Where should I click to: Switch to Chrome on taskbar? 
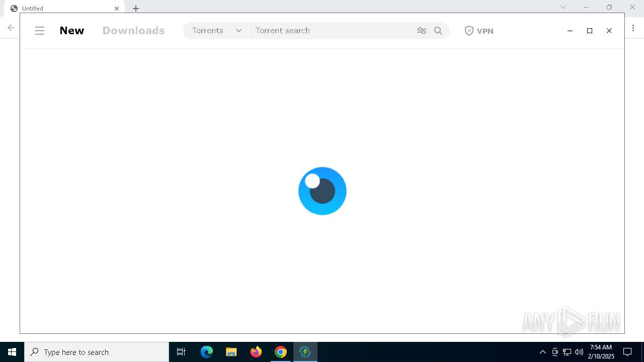click(281, 352)
